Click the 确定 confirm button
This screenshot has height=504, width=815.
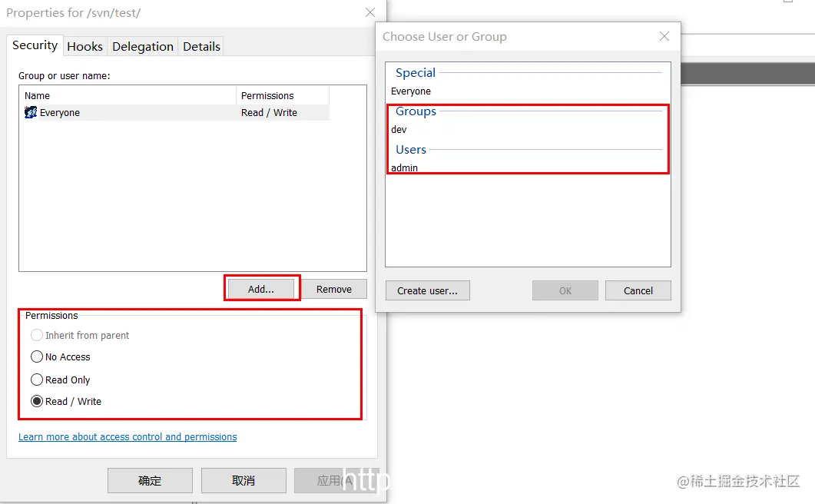point(150,481)
